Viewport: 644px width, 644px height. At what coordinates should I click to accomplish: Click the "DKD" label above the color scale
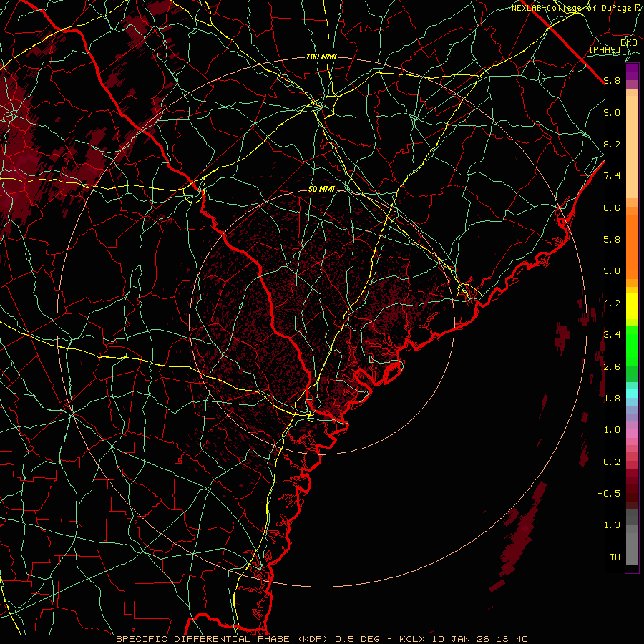629,43
